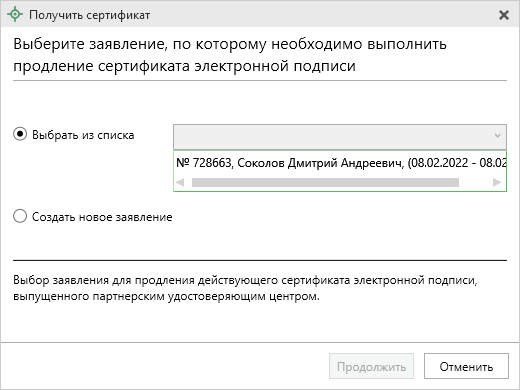Cancel the dialog with the Отменить button

point(466,366)
